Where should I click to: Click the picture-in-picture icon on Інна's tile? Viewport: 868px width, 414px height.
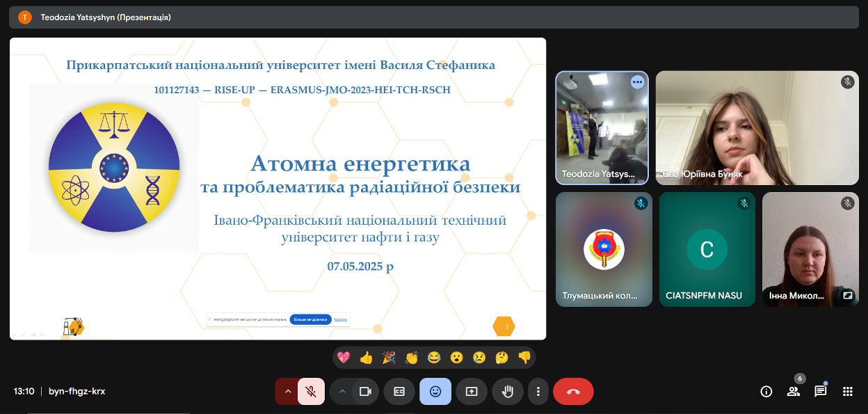point(847,295)
